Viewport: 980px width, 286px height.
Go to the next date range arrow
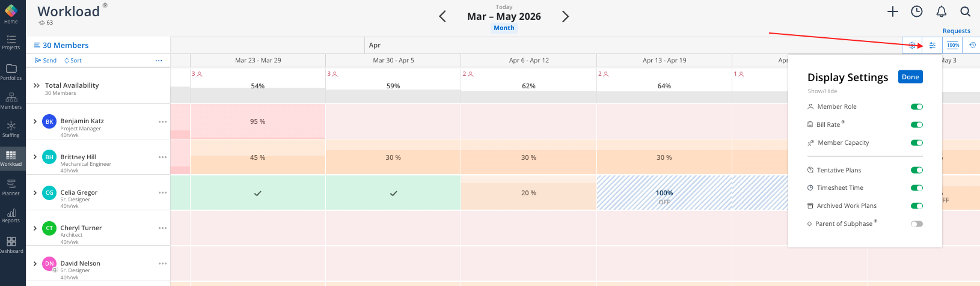[565, 17]
